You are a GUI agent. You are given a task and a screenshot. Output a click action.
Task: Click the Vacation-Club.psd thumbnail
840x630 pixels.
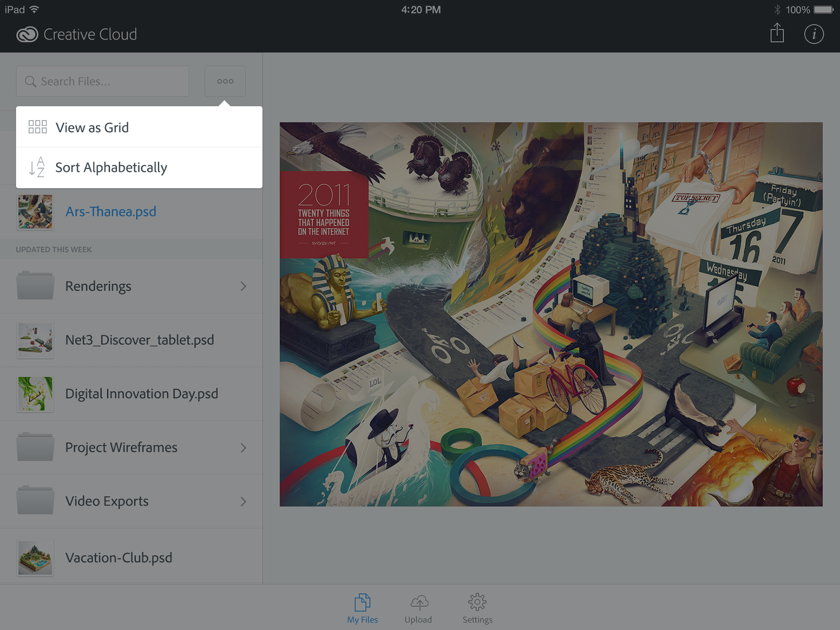[x=35, y=558]
